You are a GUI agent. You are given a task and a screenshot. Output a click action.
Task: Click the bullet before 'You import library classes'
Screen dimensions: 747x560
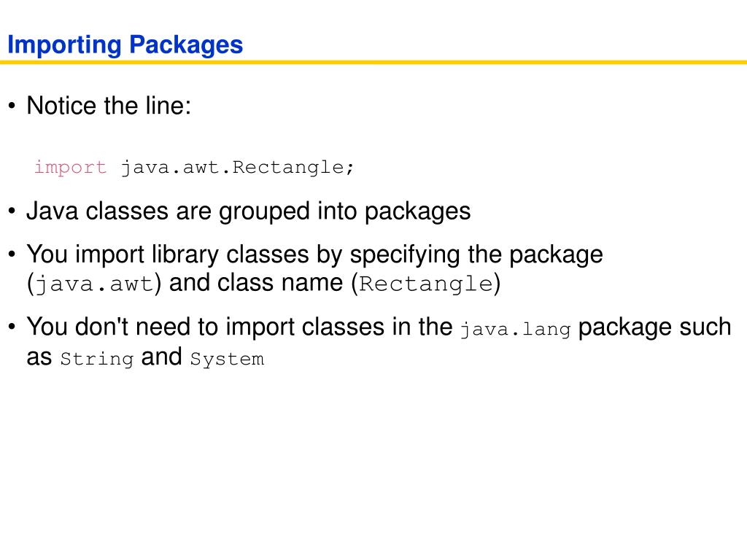coord(12,254)
